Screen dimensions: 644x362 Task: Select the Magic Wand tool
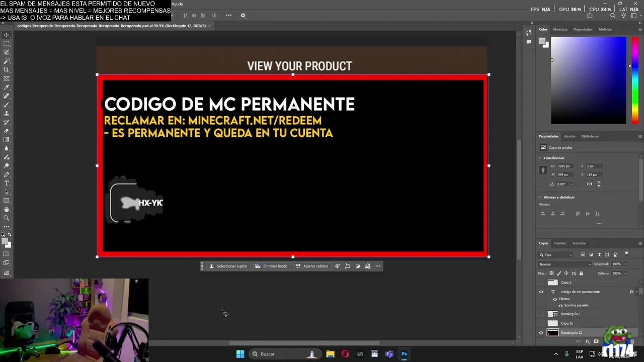[x=7, y=61]
